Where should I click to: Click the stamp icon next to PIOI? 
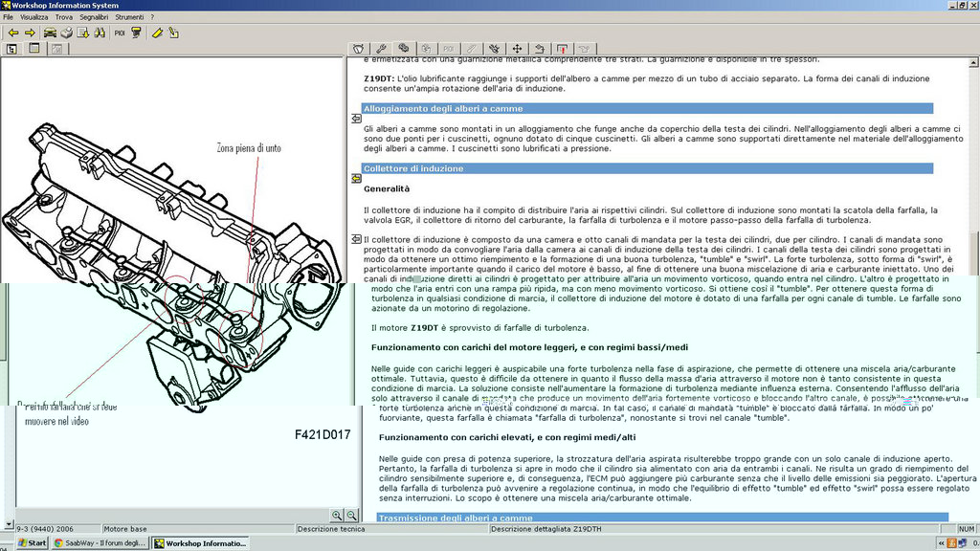[136, 33]
